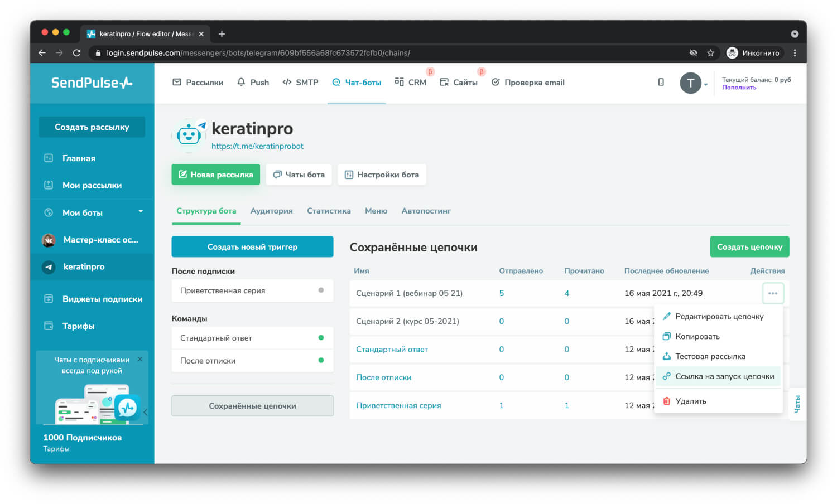Open the Чат-боты section

[357, 83]
